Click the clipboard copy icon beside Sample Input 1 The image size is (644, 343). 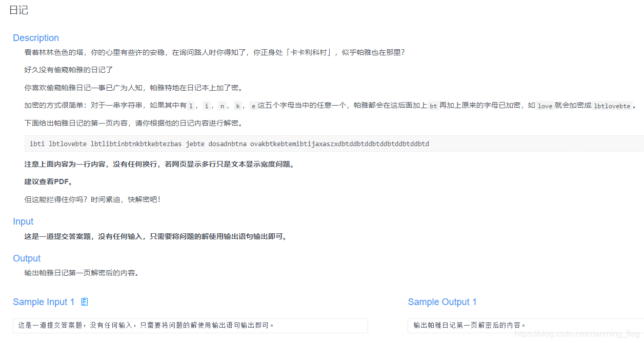point(84,301)
